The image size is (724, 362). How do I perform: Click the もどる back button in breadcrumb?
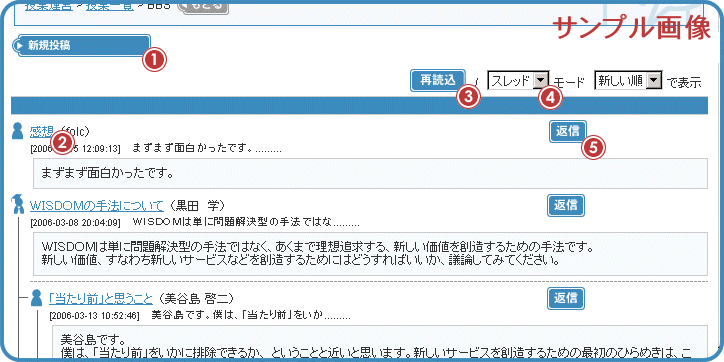(x=203, y=6)
